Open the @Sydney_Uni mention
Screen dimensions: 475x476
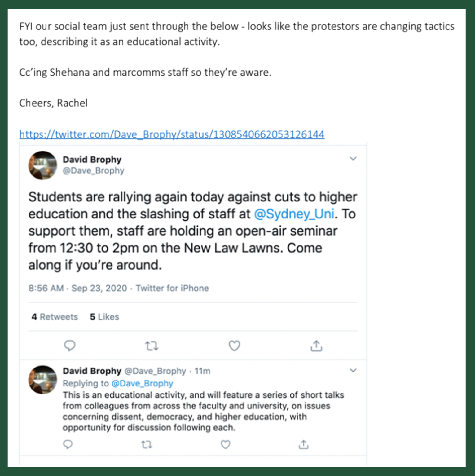click(294, 214)
